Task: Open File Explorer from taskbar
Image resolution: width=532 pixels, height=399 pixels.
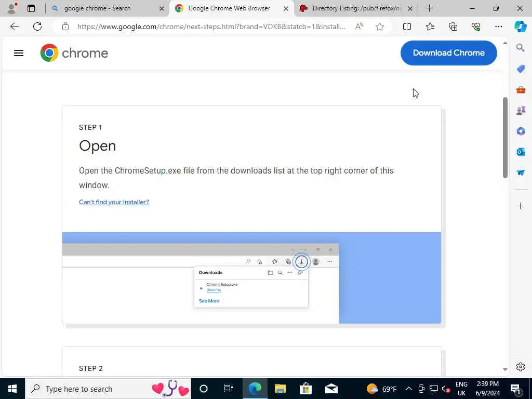Action: click(x=280, y=389)
